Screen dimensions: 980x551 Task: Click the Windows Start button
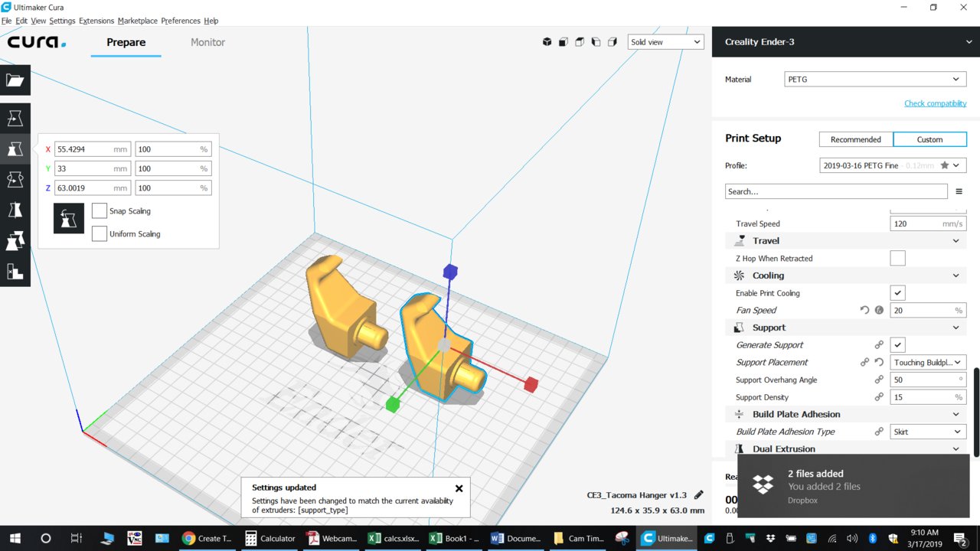[15, 538]
